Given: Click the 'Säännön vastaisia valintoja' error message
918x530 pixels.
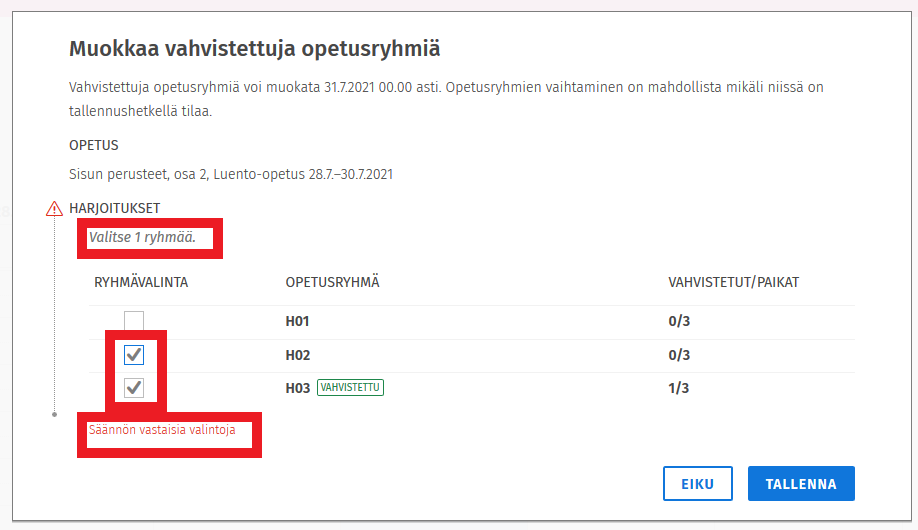Looking at the screenshot, I should pos(162,431).
